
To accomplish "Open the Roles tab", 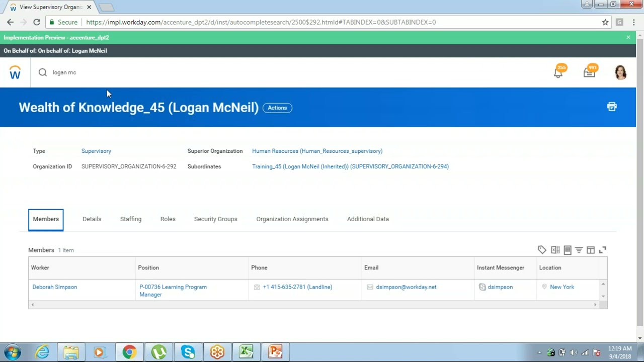I will (x=168, y=219).
